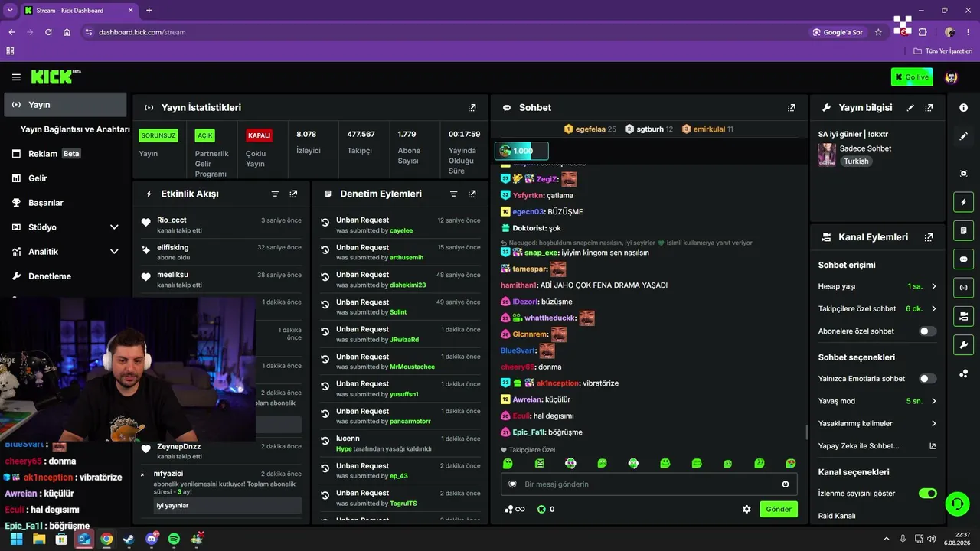Toggle the channel actions widget in the right rail
Screen dimensions: 980x551
[x=963, y=316]
